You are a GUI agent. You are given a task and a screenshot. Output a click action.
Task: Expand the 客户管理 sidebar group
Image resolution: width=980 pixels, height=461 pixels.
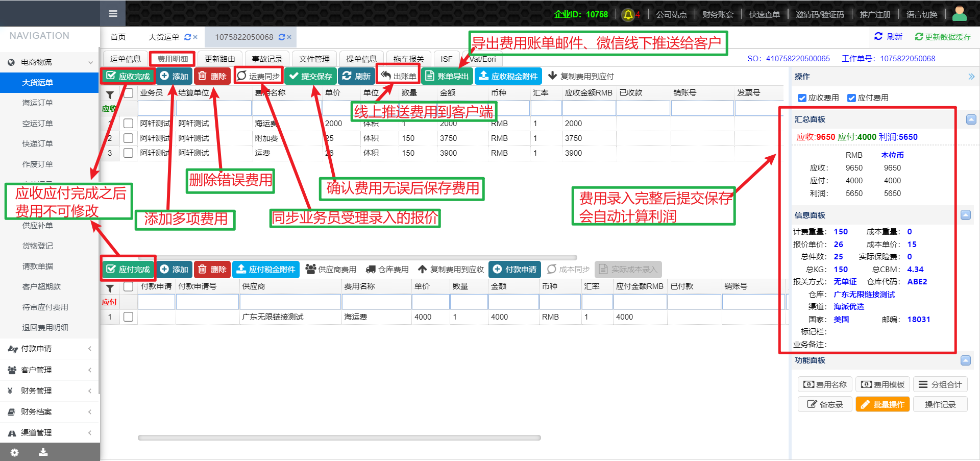click(x=49, y=370)
